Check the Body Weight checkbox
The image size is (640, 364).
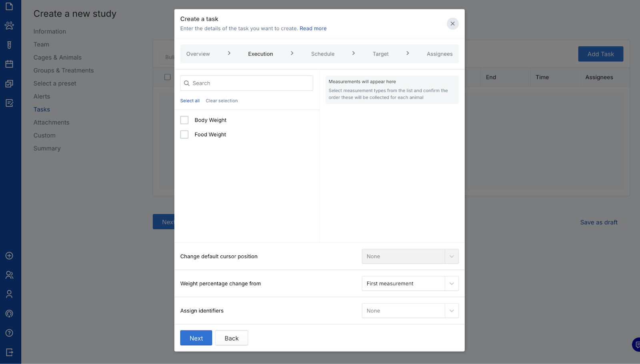click(x=184, y=120)
